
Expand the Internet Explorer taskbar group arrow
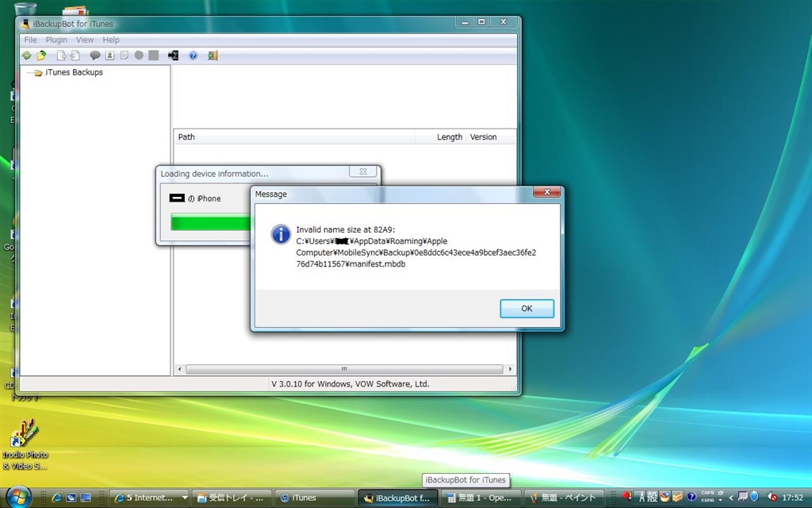(184, 498)
